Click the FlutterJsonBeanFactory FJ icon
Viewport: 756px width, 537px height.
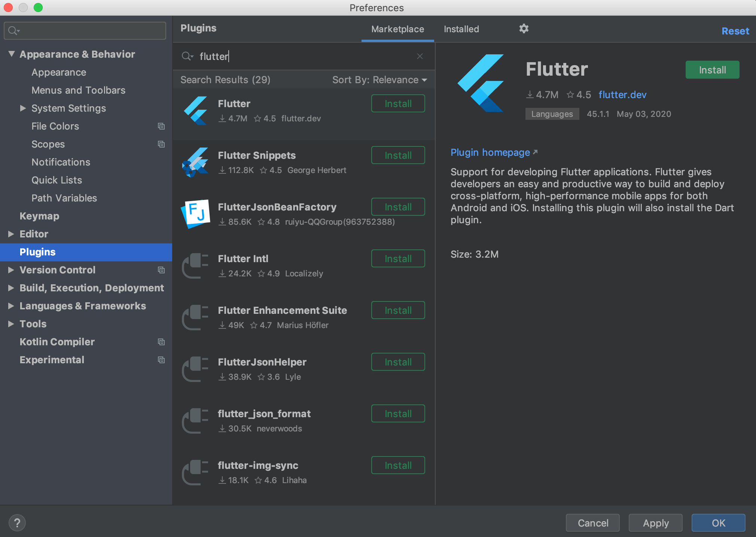(x=195, y=214)
